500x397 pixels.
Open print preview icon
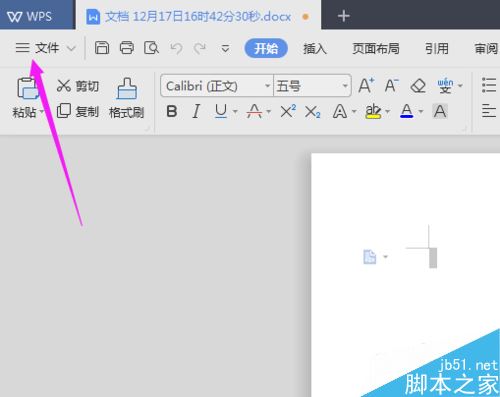(x=151, y=48)
